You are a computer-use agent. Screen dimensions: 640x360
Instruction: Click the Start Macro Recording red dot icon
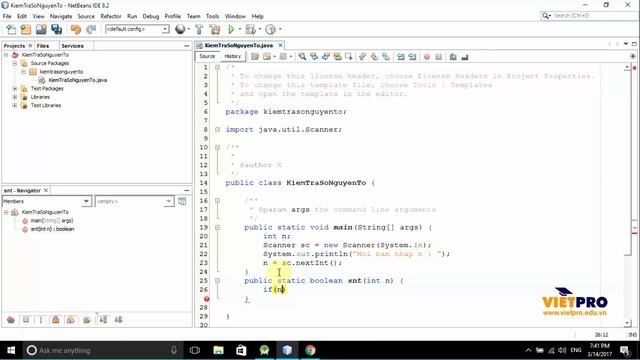(x=427, y=57)
